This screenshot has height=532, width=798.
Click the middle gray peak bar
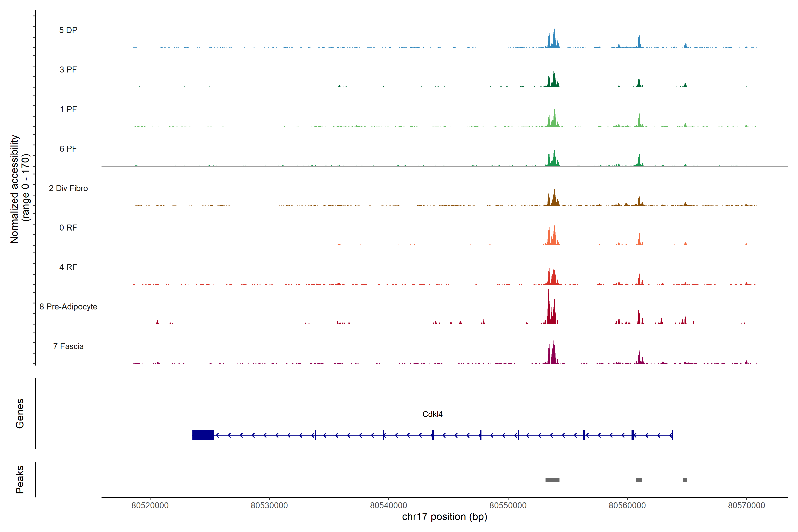tap(639, 480)
